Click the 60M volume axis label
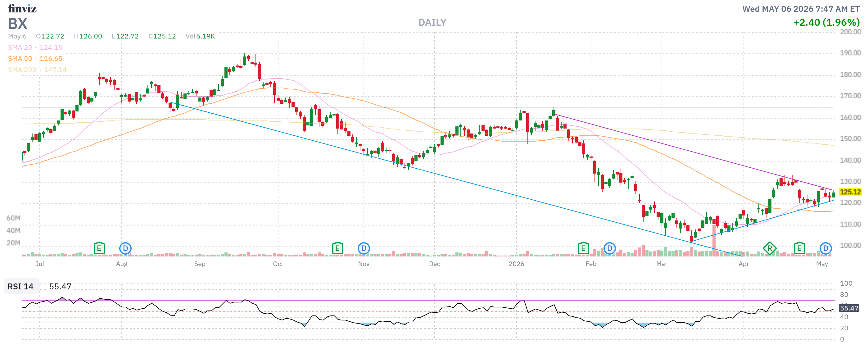 (13, 218)
